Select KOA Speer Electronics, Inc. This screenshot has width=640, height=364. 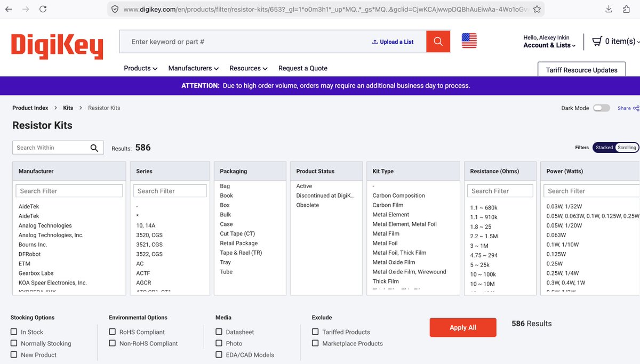[53, 283]
